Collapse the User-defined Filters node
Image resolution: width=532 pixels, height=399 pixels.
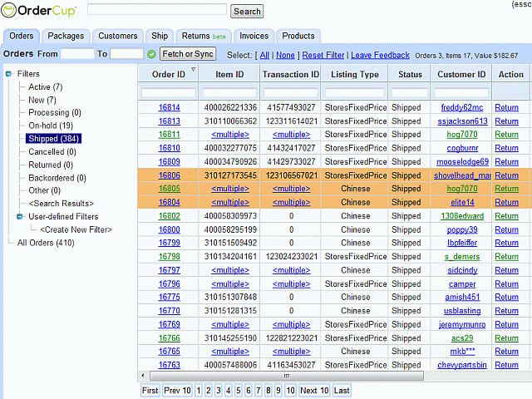[x=20, y=217]
